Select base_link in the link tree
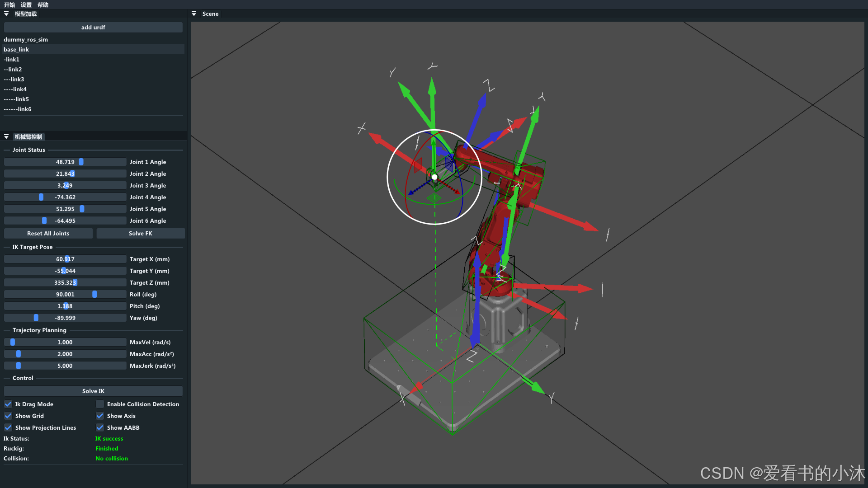 (x=94, y=50)
